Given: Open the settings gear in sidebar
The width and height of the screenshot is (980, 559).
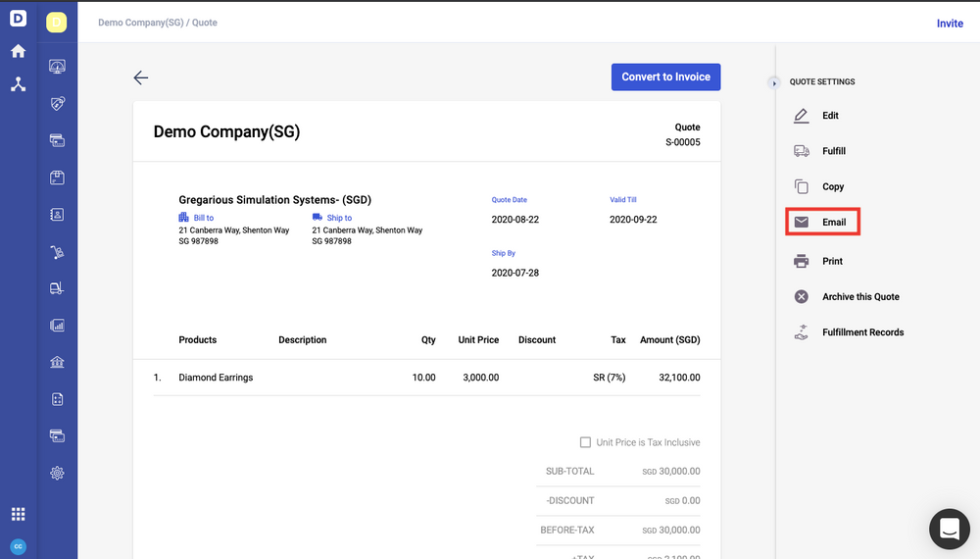Looking at the screenshot, I should tap(57, 473).
